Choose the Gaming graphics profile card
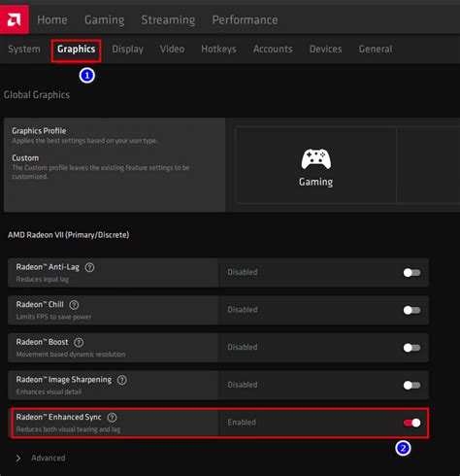The height and width of the screenshot is (476, 460). coord(316,165)
